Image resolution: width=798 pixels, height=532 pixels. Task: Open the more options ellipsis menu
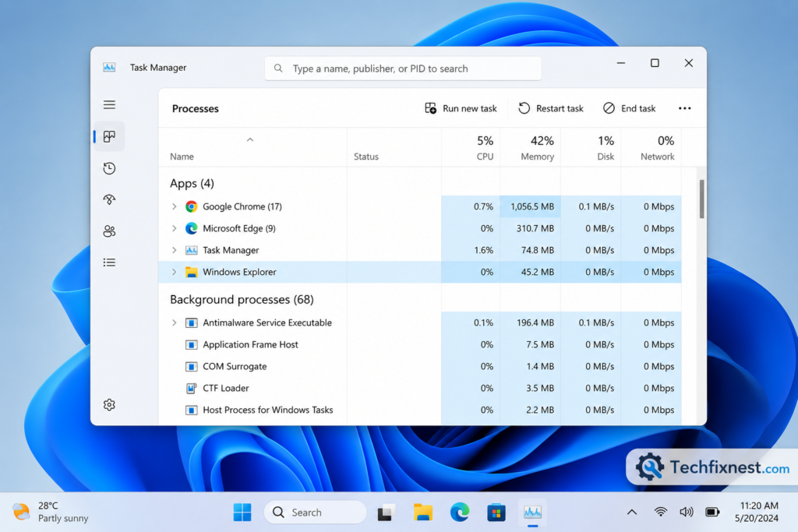coord(684,108)
